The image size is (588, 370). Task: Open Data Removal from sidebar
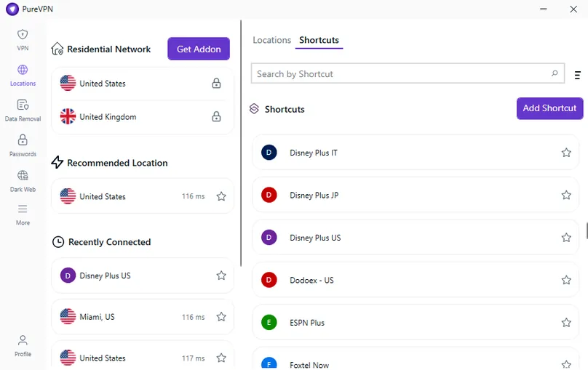[x=23, y=110]
